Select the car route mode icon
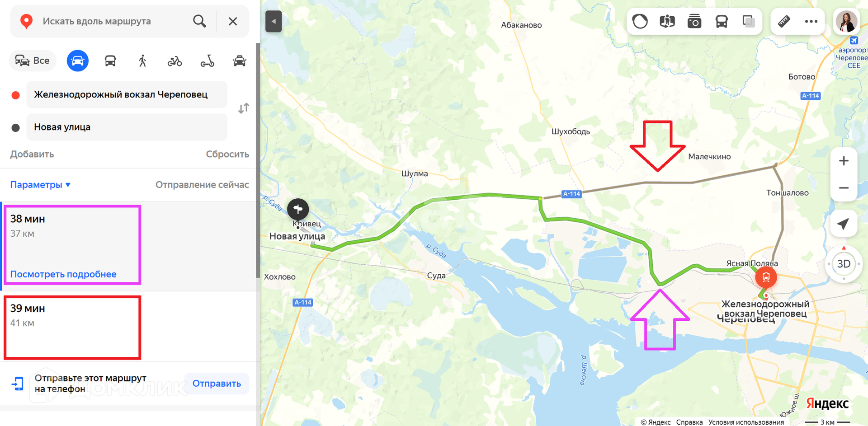The image size is (868, 426). 78,61
